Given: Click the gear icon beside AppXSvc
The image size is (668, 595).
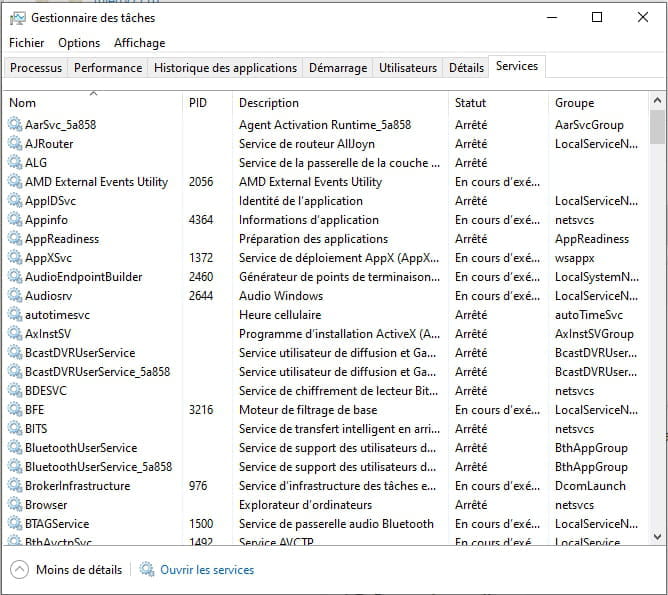Looking at the screenshot, I should [x=15, y=257].
